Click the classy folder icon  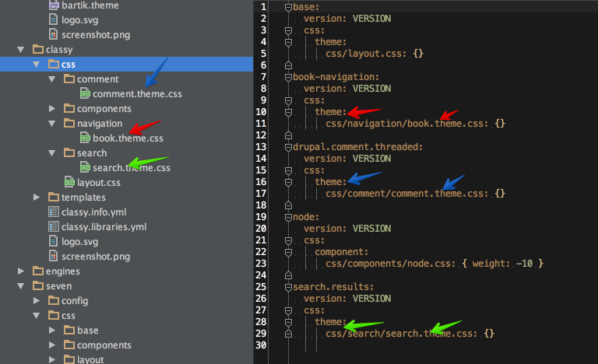(37, 49)
